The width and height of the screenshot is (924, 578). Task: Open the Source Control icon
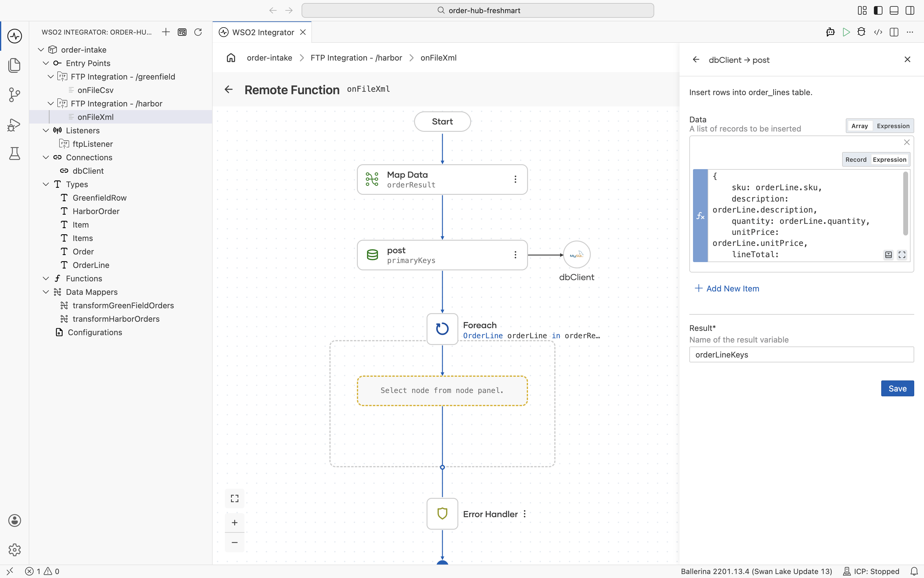[x=14, y=94]
